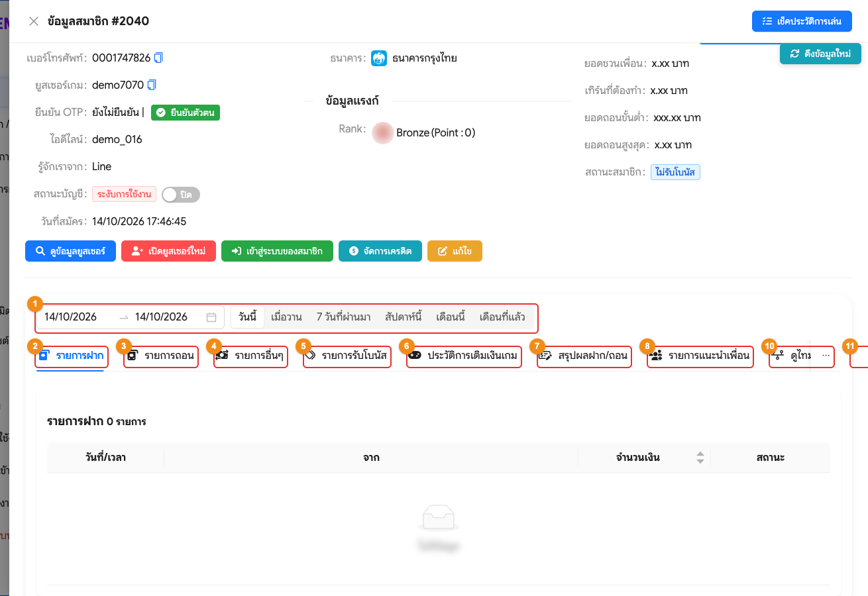Image resolution: width=868 pixels, height=596 pixels.
Task: Open จัดการเครดิต button
Action: (x=380, y=252)
